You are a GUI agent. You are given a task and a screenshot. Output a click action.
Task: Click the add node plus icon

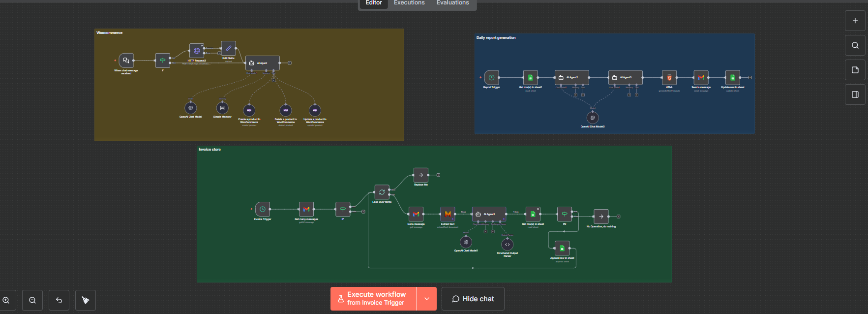click(x=855, y=21)
